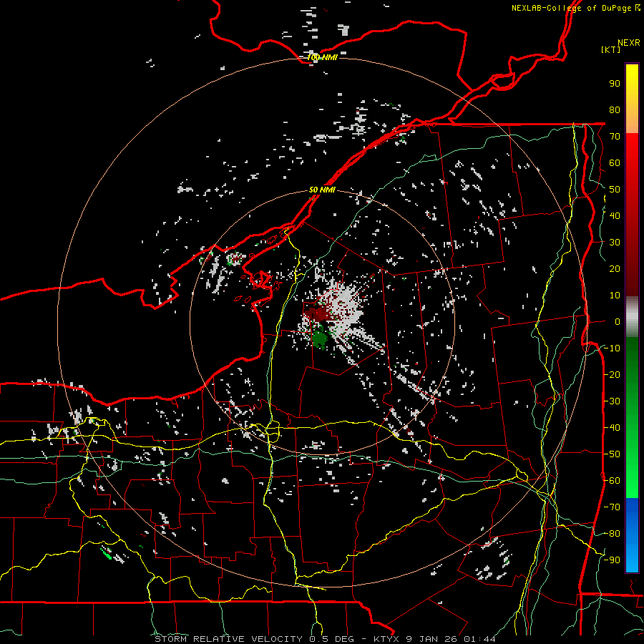Screen dimensions: 644x644
Task: Click the -80 value on velocity scale
Action: click(612, 534)
